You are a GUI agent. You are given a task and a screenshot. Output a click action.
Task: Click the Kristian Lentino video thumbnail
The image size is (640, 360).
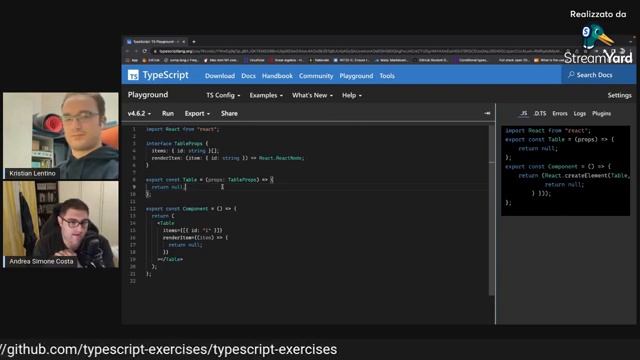tap(61, 136)
